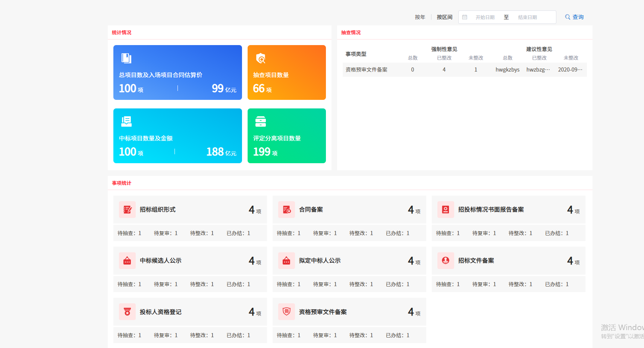Image resolution: width=644 pixels, height=348 pixels.
Task: Click 已办结 count under 资格预审文件备案
Action: (x=398, y=335)
